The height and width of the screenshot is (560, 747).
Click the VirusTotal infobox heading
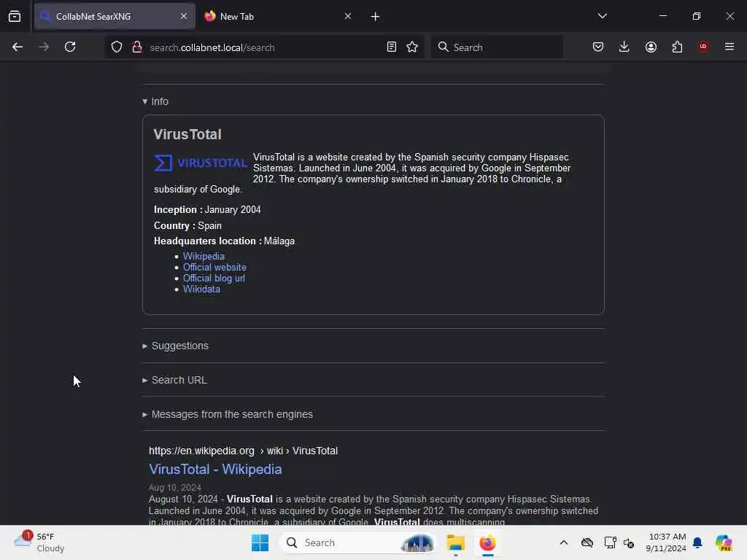187,134
